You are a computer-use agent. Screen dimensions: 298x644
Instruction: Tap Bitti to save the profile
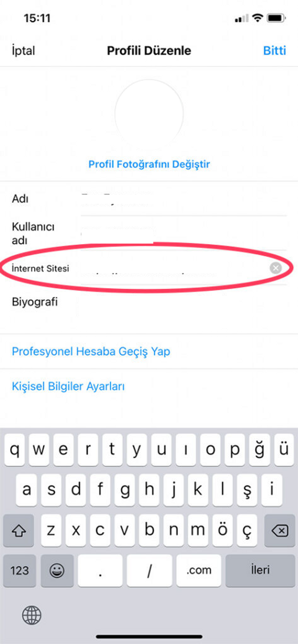(274, 50)
